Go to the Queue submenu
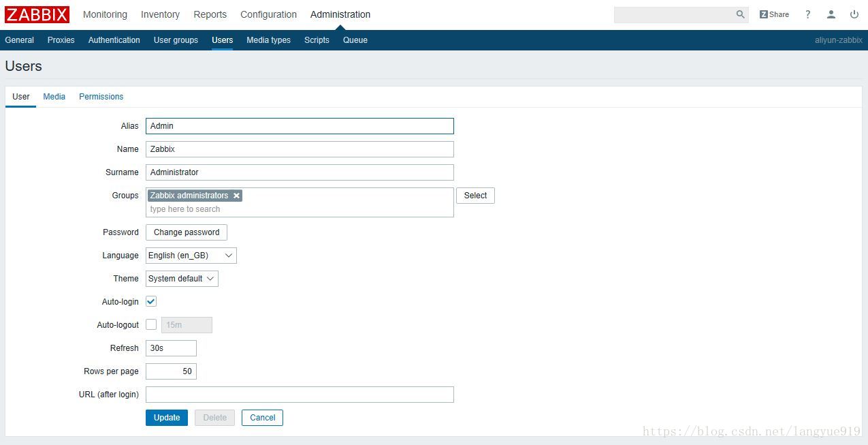The width and height of the screenshot is (868, 445). point(355,40)
